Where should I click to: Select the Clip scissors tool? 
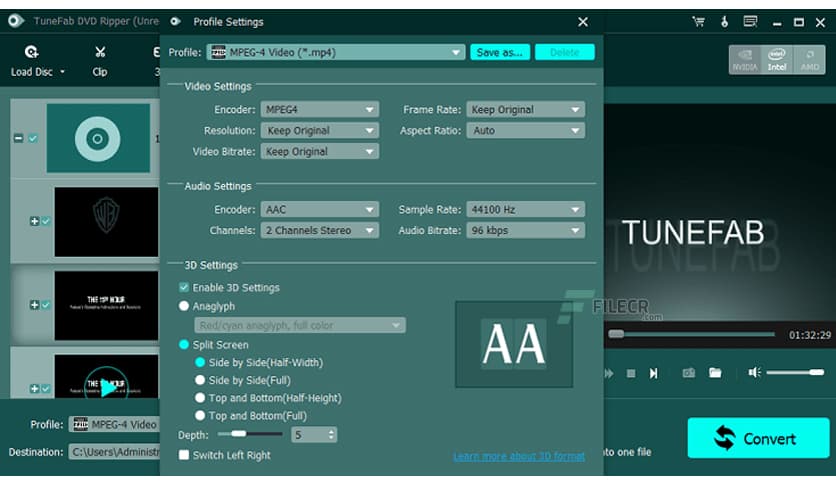click(100, 61)
